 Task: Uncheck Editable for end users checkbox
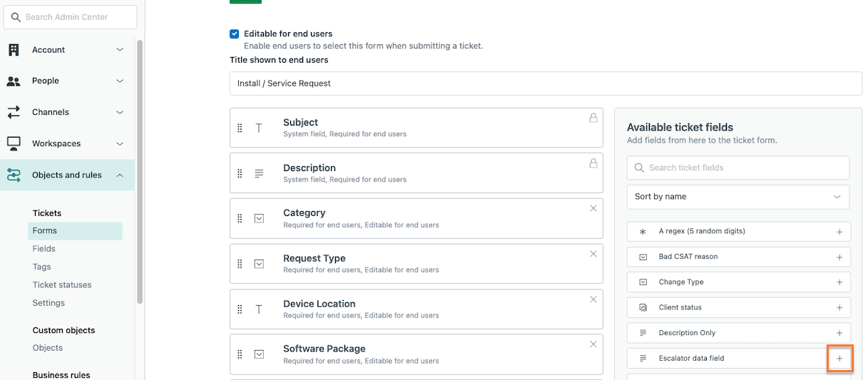click(x=235, y=34)
